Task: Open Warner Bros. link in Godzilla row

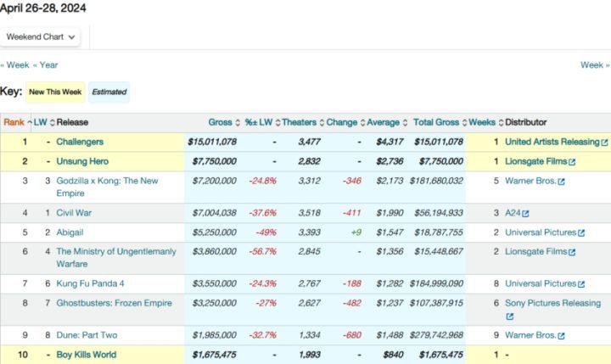Action: (530, 181)
